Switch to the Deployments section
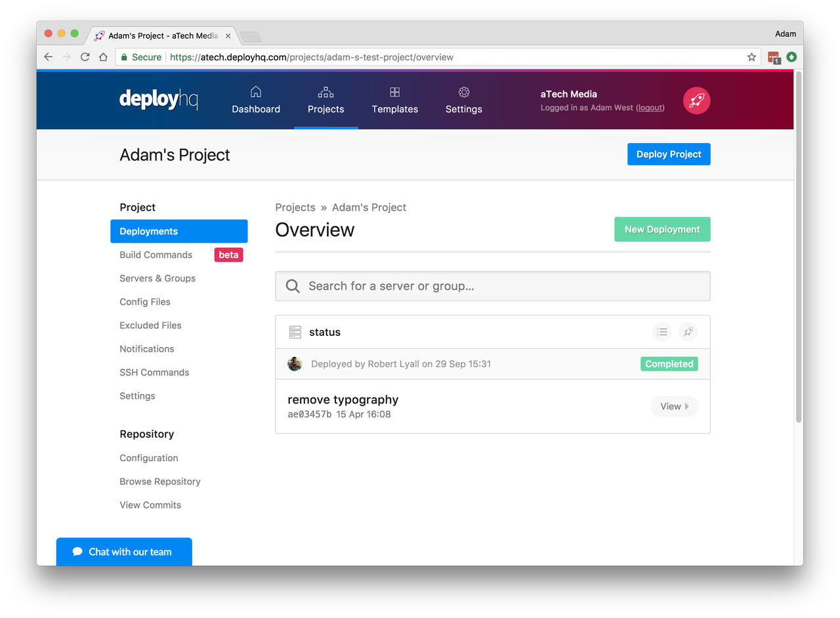 147,231
